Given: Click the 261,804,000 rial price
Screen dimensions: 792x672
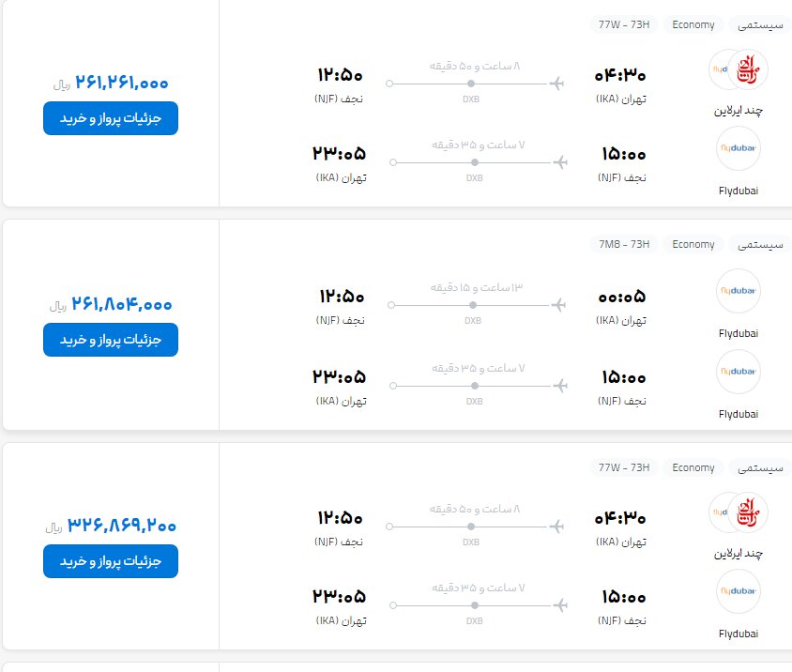Looking at the screenshot, I should pyautogui.click(x=121, y=304).
